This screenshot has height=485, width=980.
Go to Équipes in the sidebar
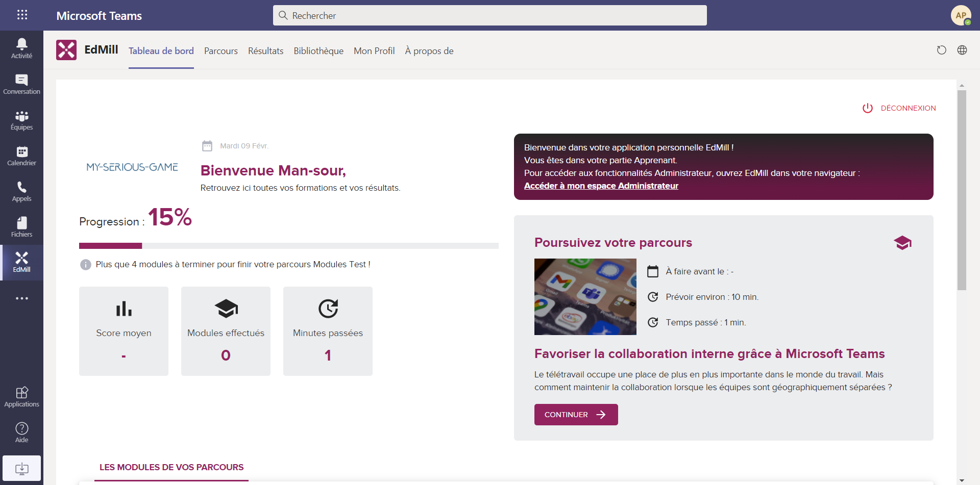coord(21,120)
